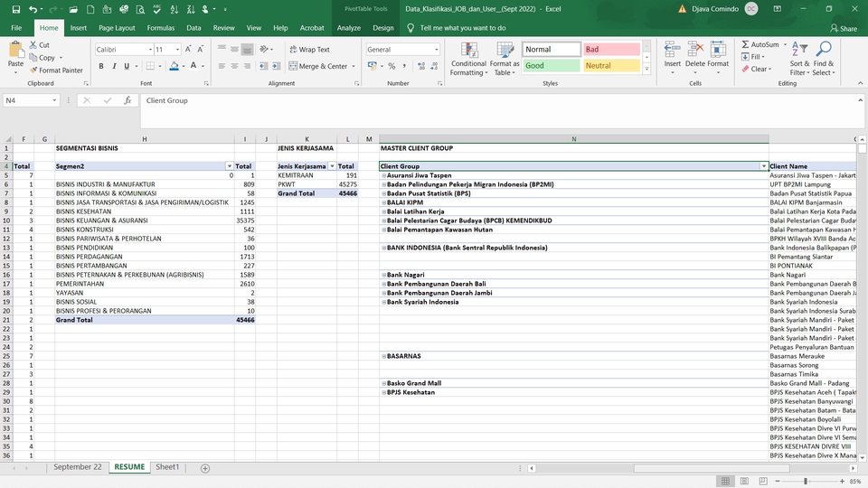868x488 pixels.
Task: Decrease font size with the small A icon
Action: (201, 49)
